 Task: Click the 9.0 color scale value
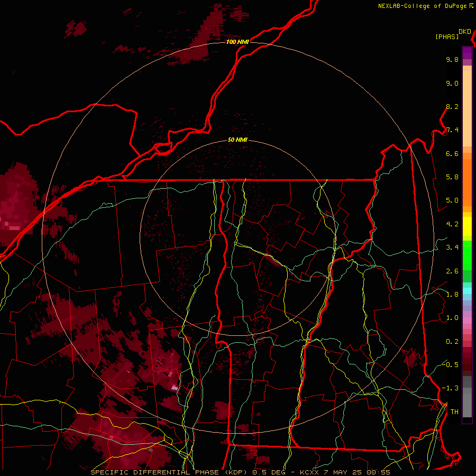click(x=452, y=83)
